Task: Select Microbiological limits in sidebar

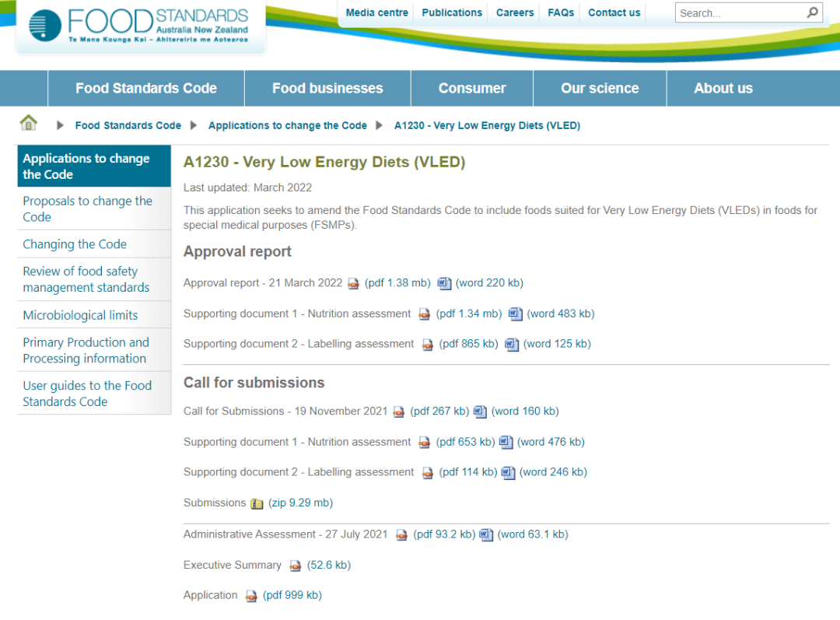Action: [x=80, y=315]
